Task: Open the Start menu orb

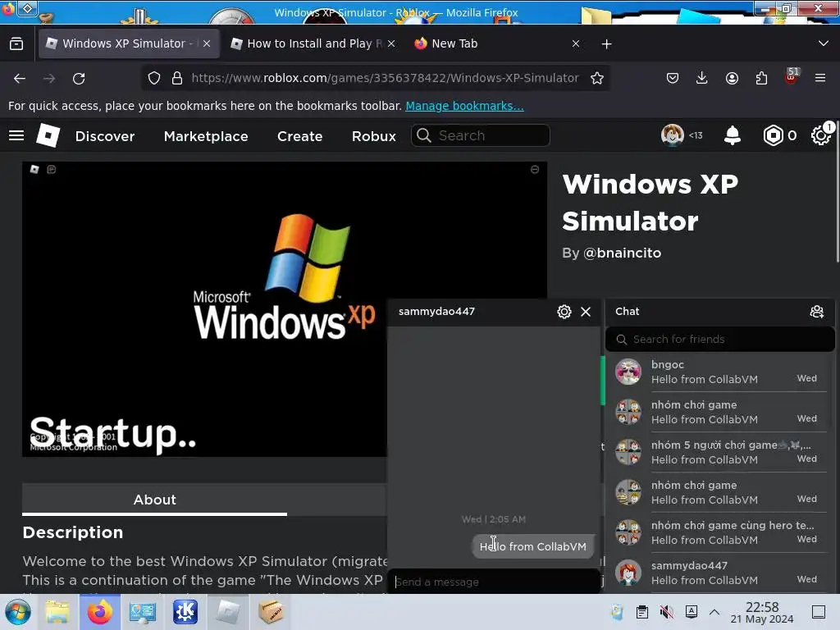Action: [x=18, y=612]
